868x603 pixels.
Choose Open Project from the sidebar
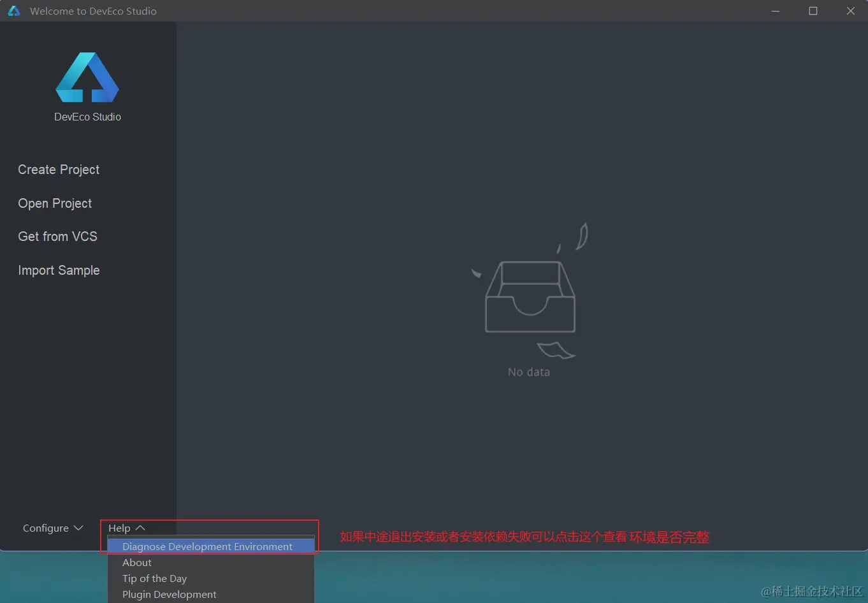[x=55, y=203]
